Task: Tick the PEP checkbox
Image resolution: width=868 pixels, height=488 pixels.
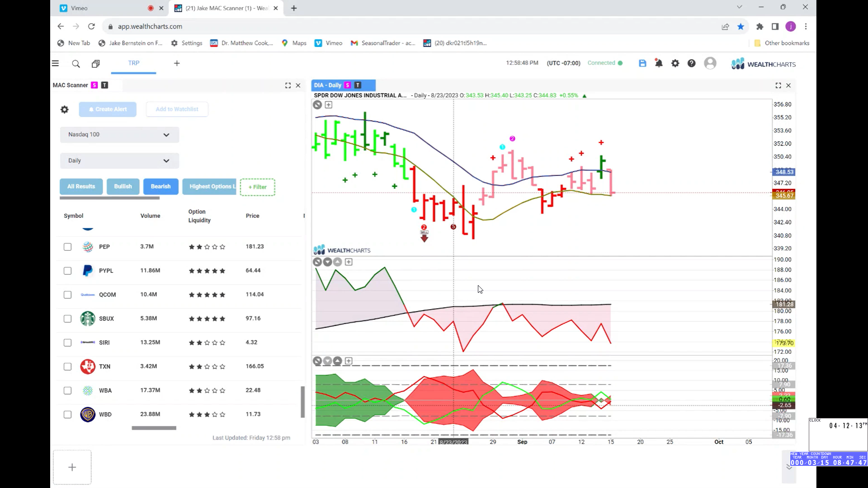Action: [67, 247]
